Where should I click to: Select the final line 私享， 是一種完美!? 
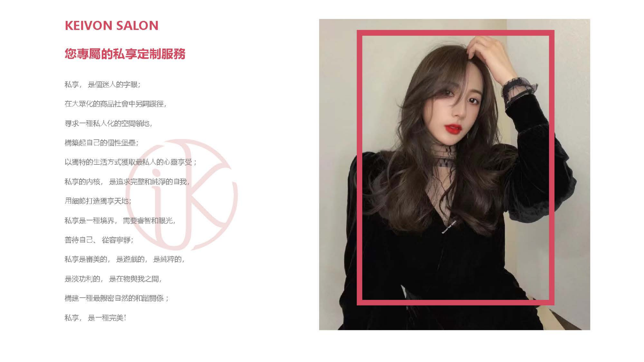[x=95, y=318]
